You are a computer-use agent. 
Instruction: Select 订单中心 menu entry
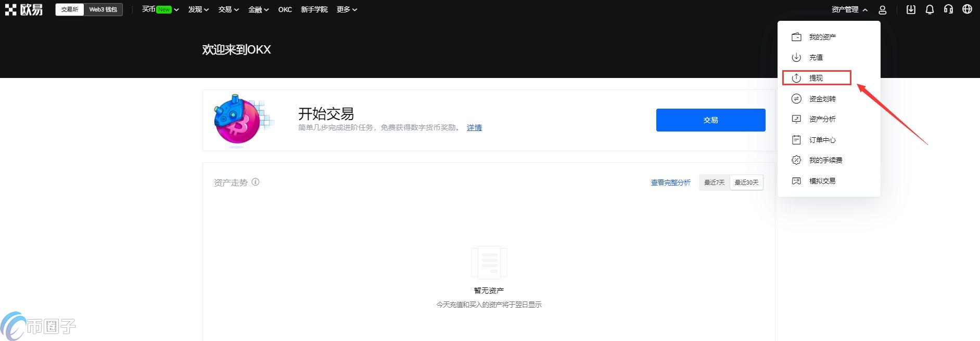pos(829,140)
